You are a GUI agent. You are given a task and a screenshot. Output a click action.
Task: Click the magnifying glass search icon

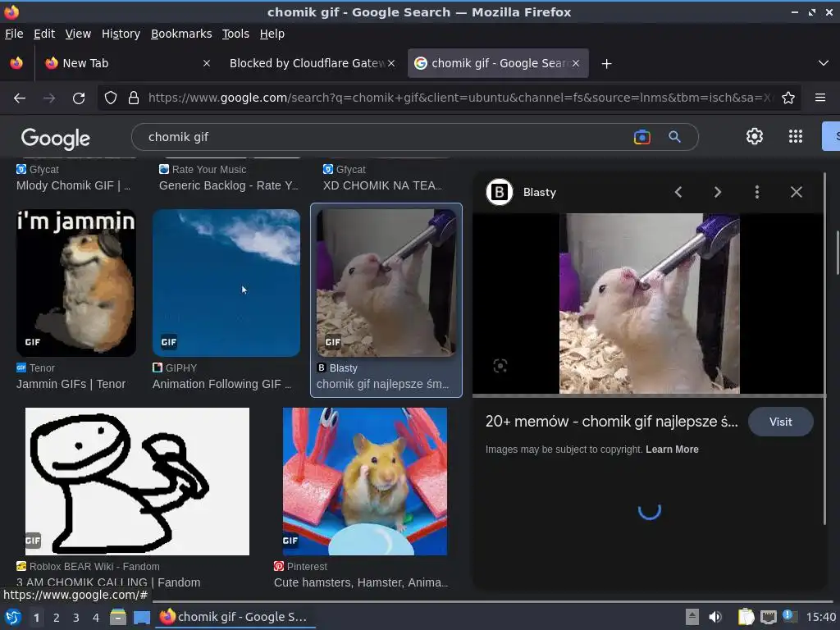(x=674, y=137)
